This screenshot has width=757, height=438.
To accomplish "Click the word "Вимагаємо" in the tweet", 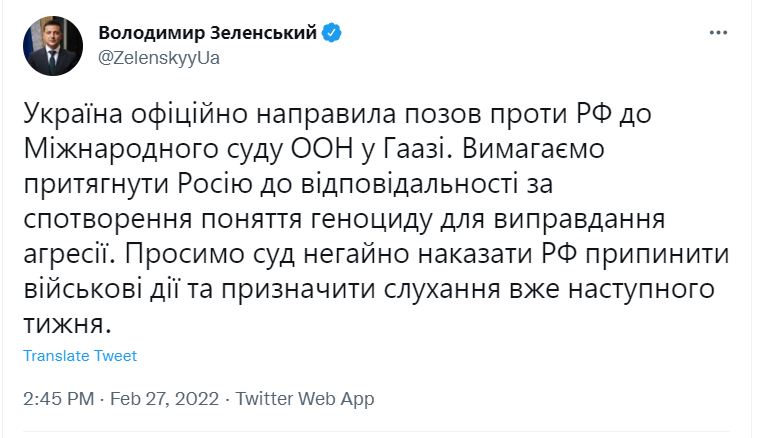I will 533,149.
